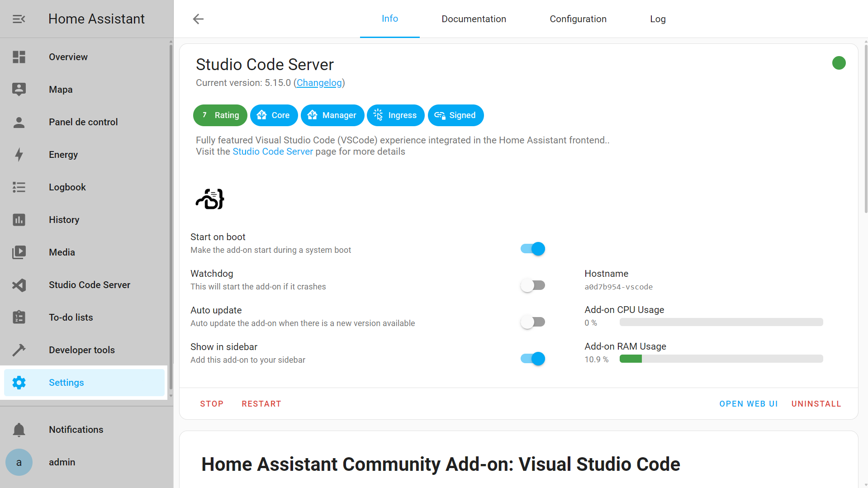Viewport: 868px width, 488px height.
Task: Open the Studio Code Server page link
Action: click(273, 152)
